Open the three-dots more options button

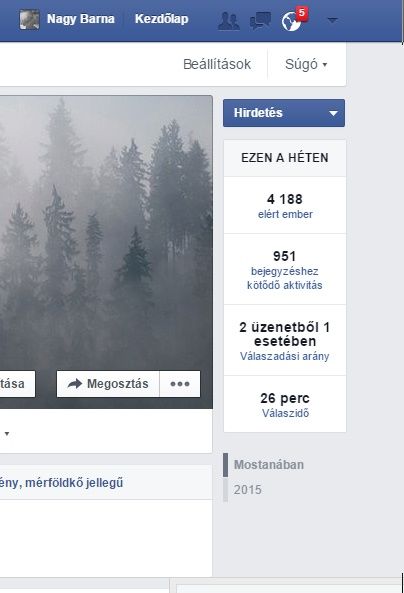(x=180, y=384)
